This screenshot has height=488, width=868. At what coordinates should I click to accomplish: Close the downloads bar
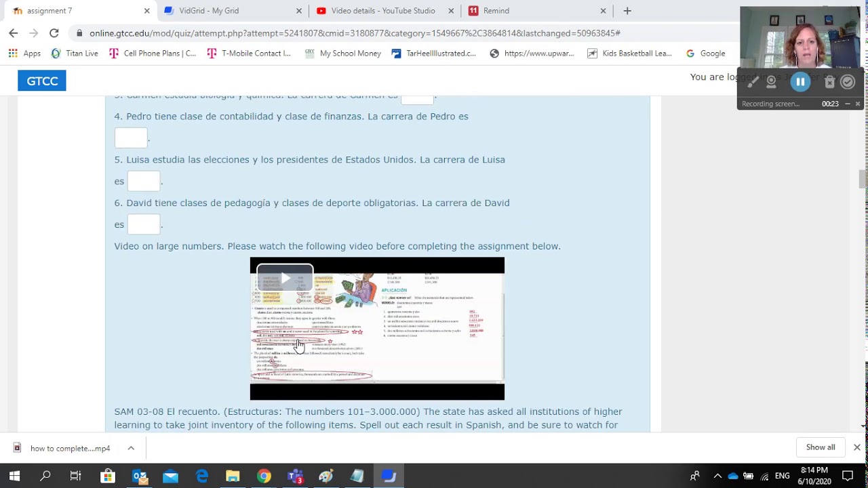point(856,447)
